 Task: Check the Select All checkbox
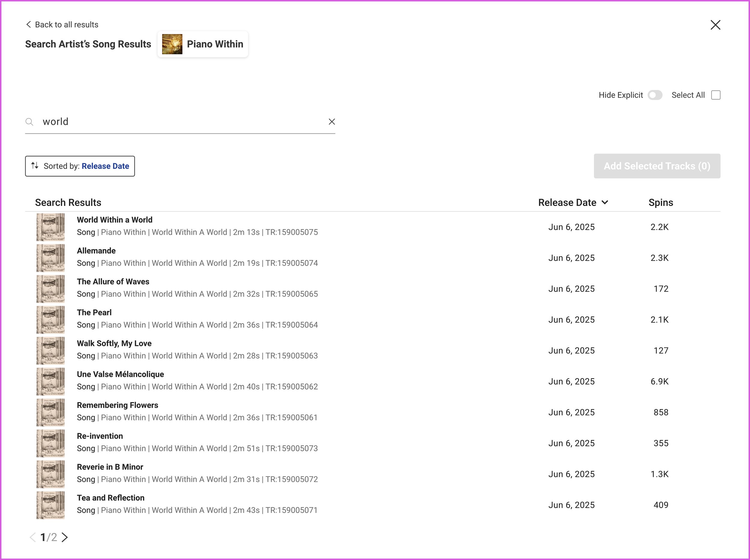[715, 95]
